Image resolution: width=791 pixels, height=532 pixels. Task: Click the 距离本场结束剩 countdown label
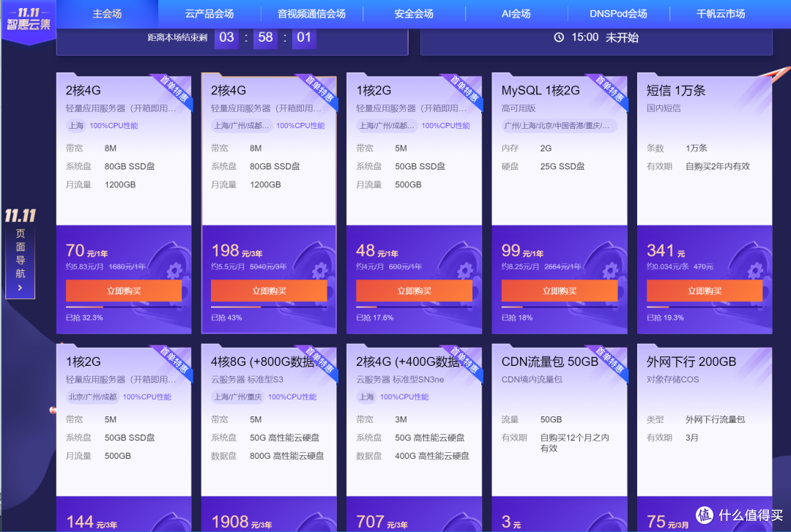click(177, 37)
